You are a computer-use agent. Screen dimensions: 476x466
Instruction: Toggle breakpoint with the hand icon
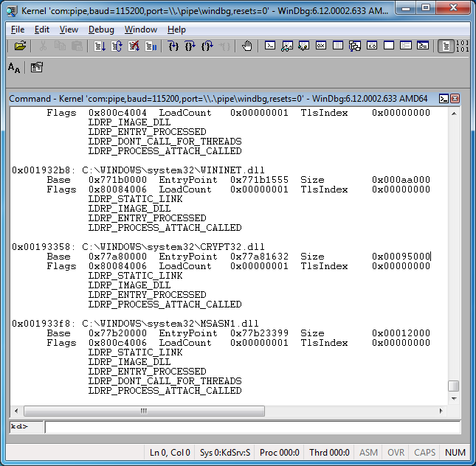point(246,46)
